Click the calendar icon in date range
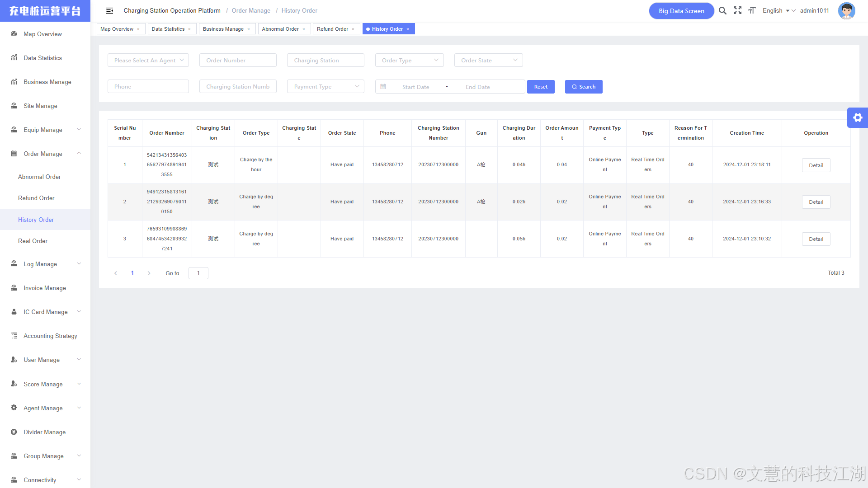Screen dimensions: 868x488 click(x=383, y=87)
